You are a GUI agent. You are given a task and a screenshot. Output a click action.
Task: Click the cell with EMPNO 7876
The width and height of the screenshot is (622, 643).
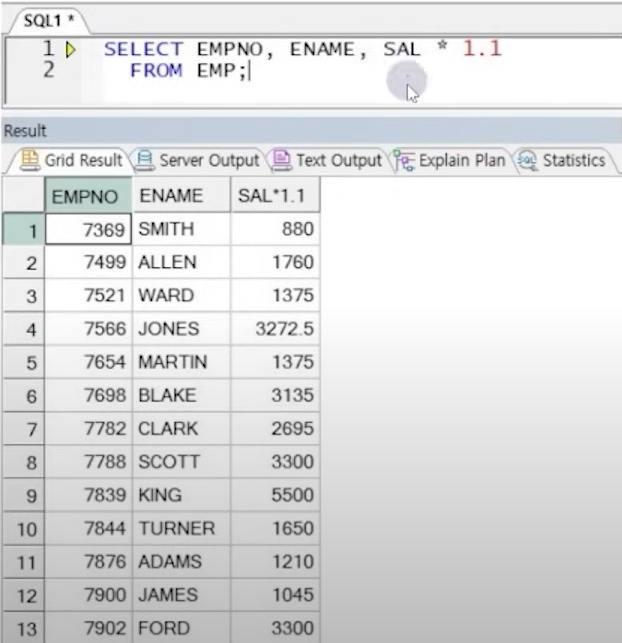click(x=88, y=562)
